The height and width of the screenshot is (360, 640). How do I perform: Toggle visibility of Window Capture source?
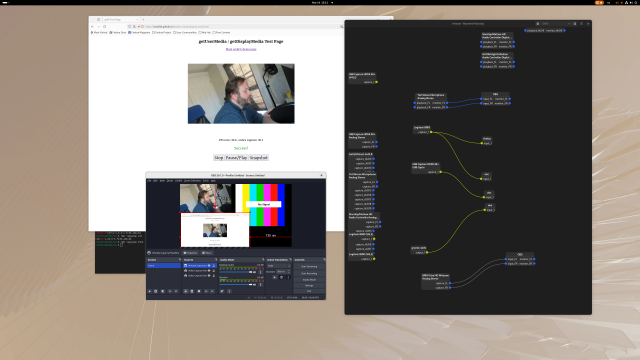(209, 265)
